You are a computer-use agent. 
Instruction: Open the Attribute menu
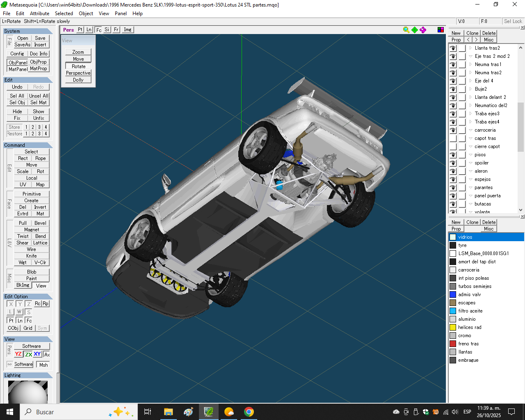point(39,14)
